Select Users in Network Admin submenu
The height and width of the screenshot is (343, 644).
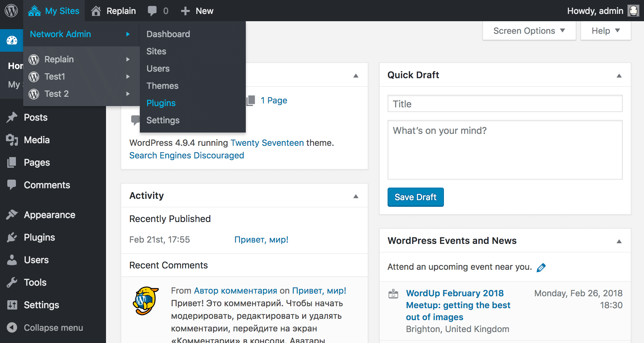pos(158,69)
